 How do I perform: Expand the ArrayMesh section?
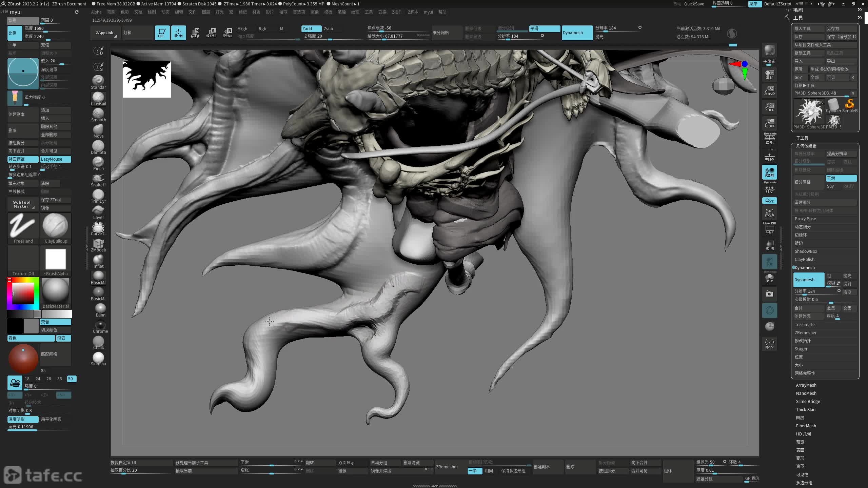click(x=806, y=385)
